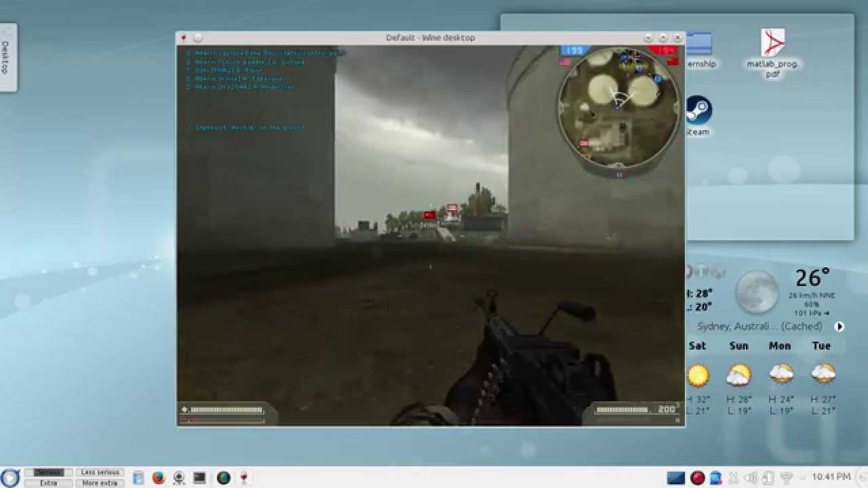Click the 26 km/h NNE wind reading
The image size is (868, 488).
pyautogui.click(x=811, y=296)
